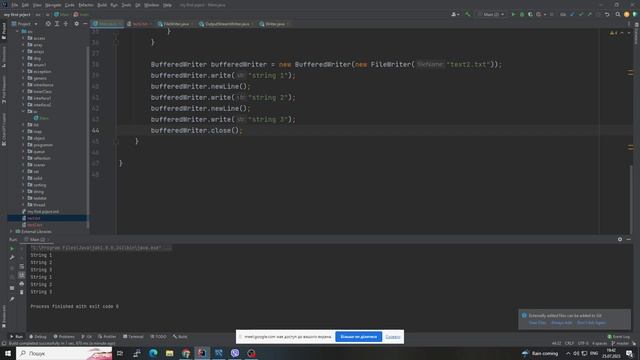This screenshot has width=640, height=360.
Task: Click the Windows taskbar search box
Action: (64, 353)
